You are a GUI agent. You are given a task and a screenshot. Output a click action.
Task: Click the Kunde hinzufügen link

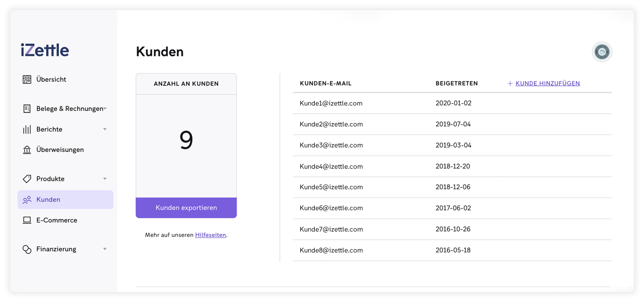click(547, 83)
